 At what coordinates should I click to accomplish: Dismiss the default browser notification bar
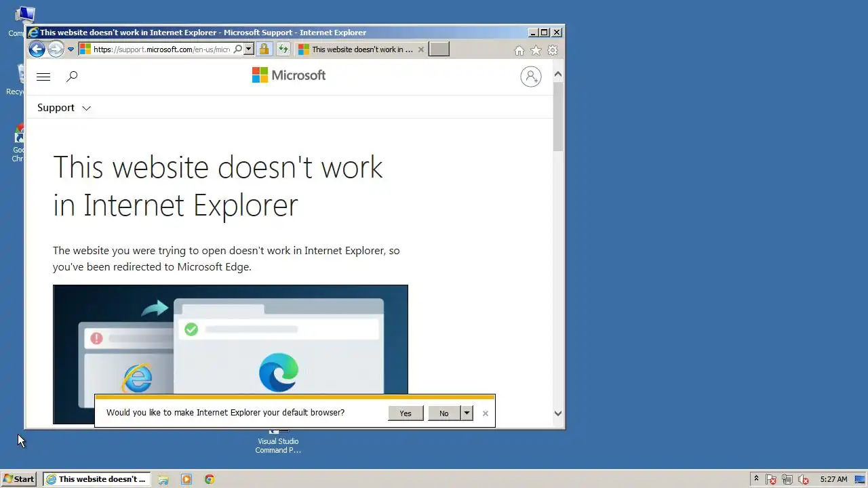[485, 413]
